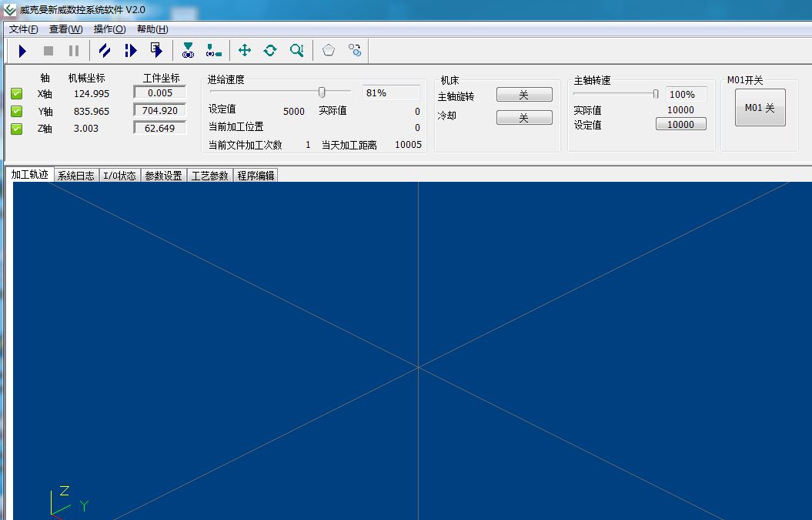Click the dashed bar with arrow icon
The image size is (812, 520).
131,51
